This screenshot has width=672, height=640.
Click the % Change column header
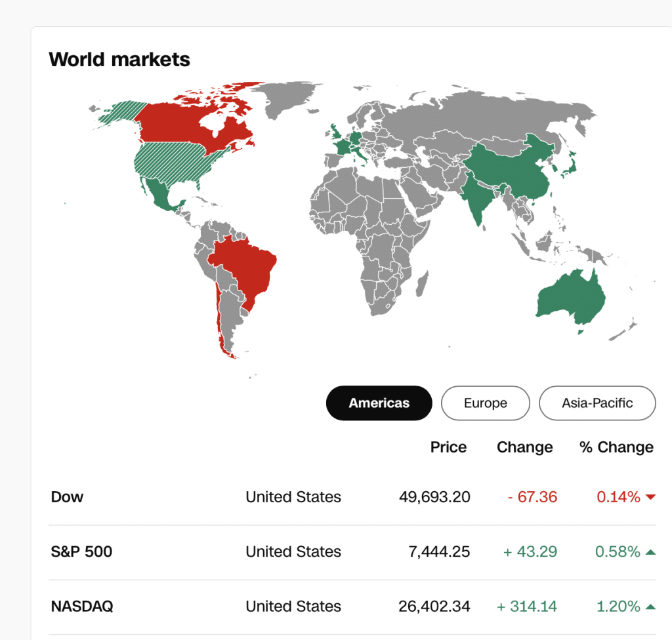coord(616,448)
